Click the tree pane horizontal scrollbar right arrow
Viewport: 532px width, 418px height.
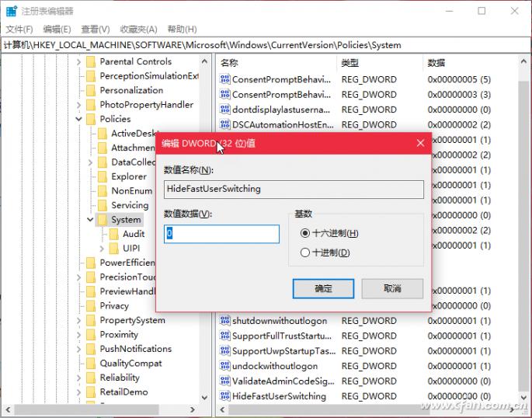(193, 410)
